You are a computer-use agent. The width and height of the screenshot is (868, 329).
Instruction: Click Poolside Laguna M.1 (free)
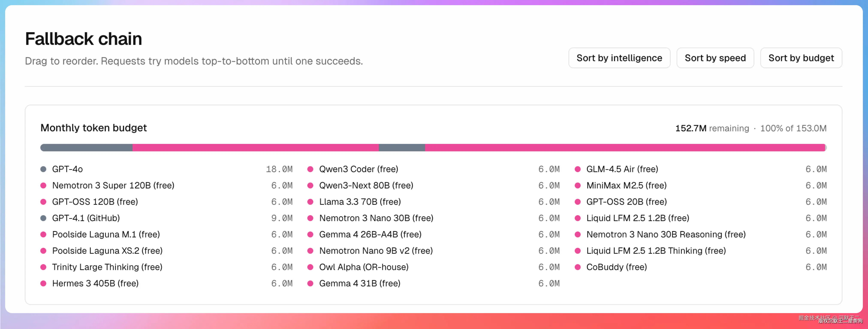pos(106,234)
